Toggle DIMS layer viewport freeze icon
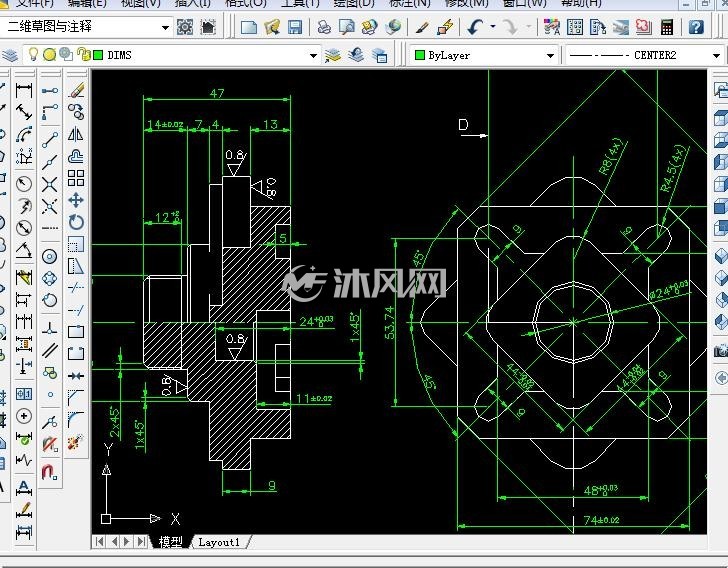 coord(66,55)
